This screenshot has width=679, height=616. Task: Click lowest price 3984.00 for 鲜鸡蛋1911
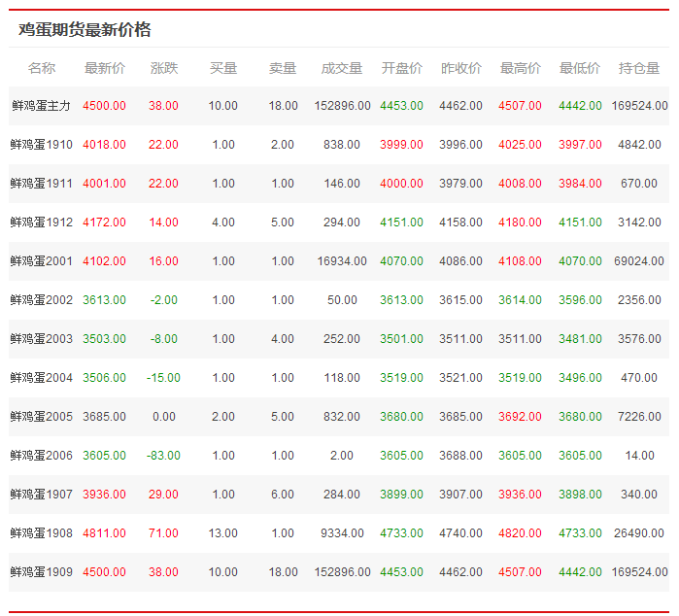click(x=580, y=184)
